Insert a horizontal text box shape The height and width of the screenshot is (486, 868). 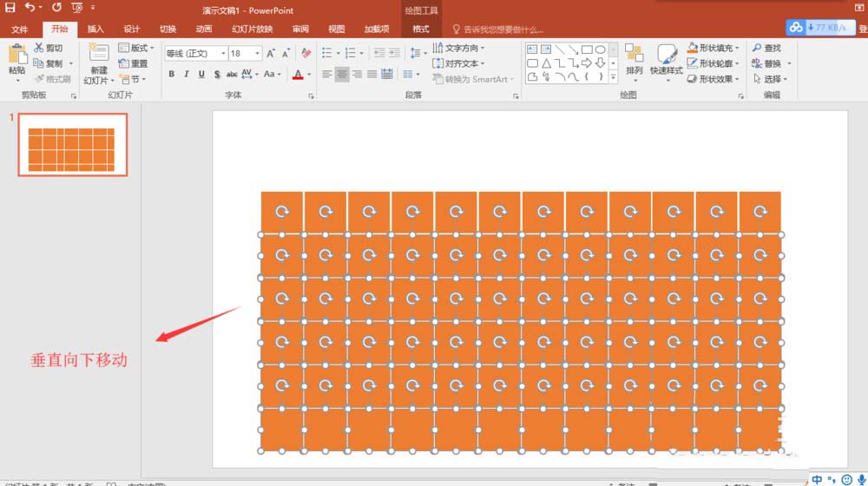pos(533,49)
